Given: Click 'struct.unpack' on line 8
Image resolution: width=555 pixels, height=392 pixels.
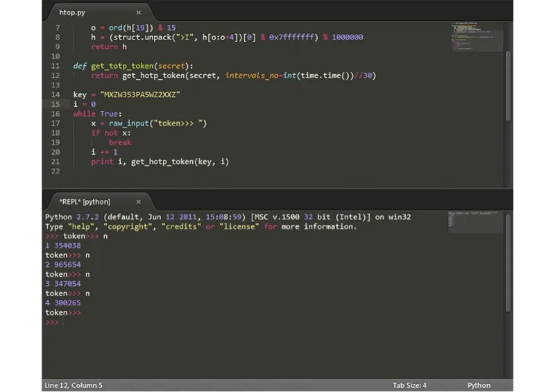Looking at the screenshot, I should point(143,37).
